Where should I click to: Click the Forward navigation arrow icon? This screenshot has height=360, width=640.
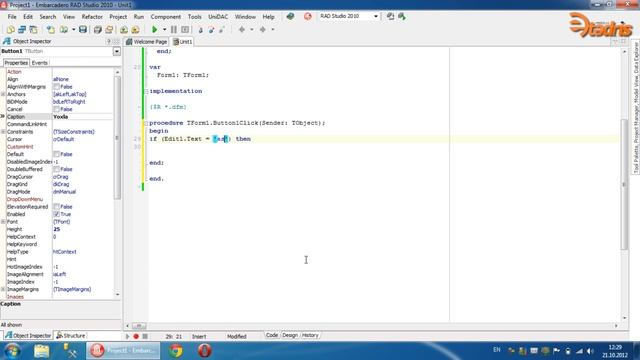tap(262, 29)
